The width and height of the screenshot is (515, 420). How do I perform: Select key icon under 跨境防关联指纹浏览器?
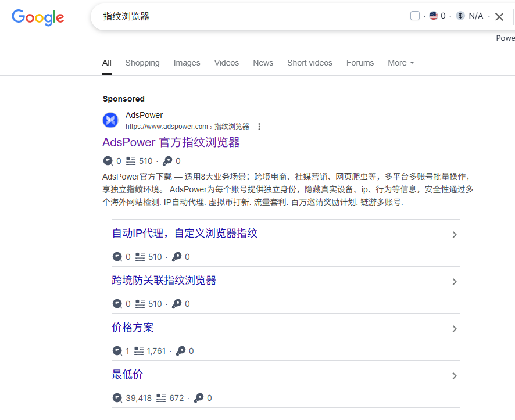coord(177,304)
